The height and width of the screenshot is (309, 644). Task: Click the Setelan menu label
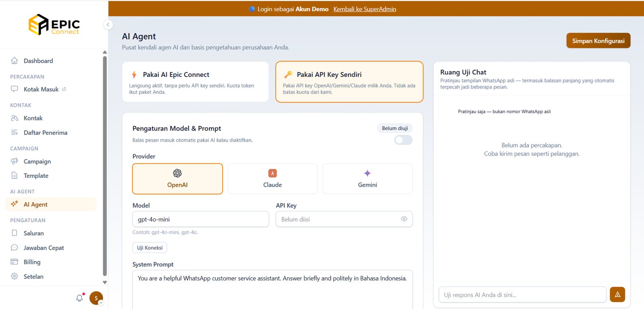click(x=33, y=276)
